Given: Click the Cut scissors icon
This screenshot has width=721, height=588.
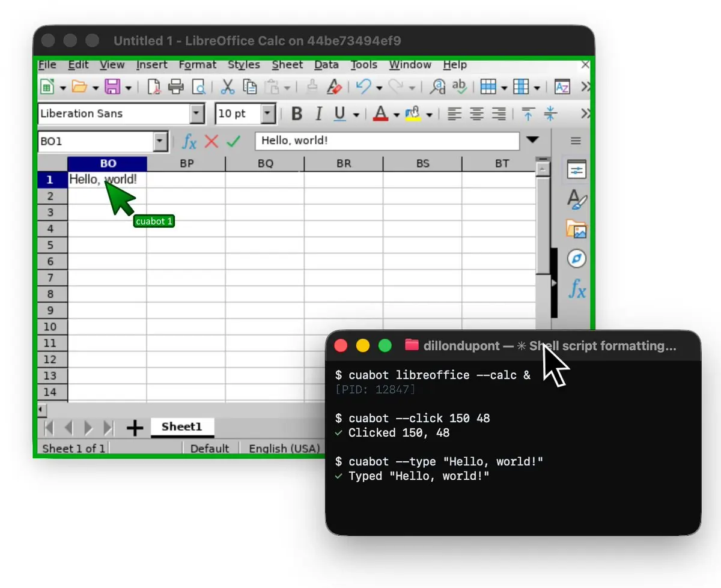Looking at the screenshot, I should (x=227, y=87).
